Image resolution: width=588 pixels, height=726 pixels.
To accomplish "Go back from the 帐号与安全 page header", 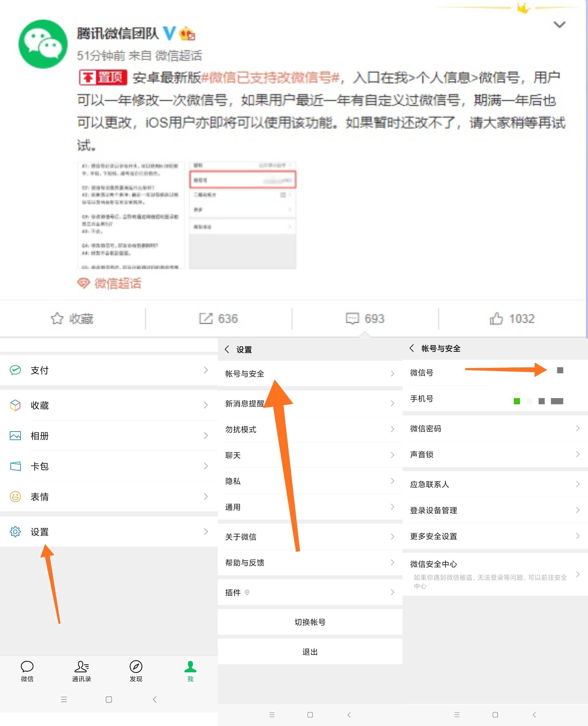I will click(412, 348).
